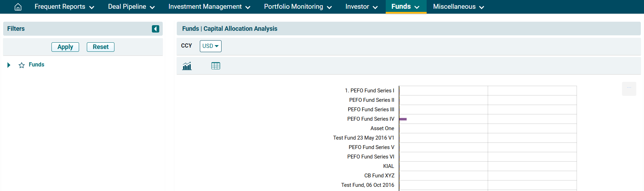Open the USD currency dropdown
644x191 pixels.
(x=210, y=46)
